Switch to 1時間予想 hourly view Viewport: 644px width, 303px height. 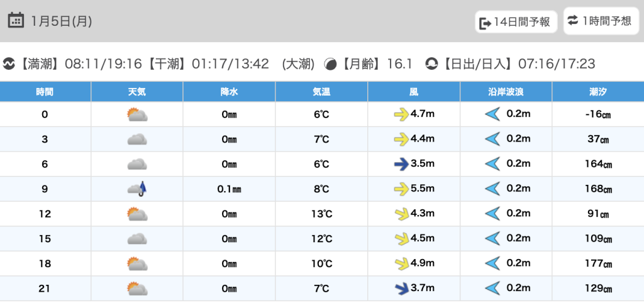click(x=599, y=21)
